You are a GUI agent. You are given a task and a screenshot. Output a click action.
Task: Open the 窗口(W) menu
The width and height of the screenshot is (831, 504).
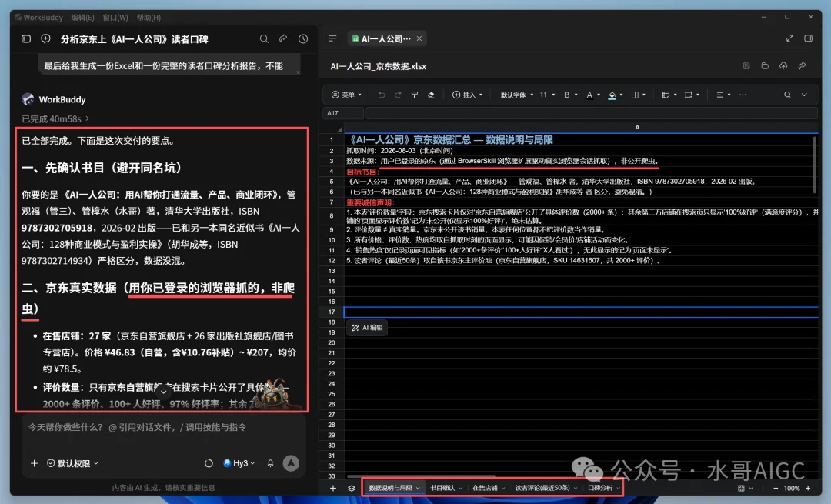click(115, 18)
